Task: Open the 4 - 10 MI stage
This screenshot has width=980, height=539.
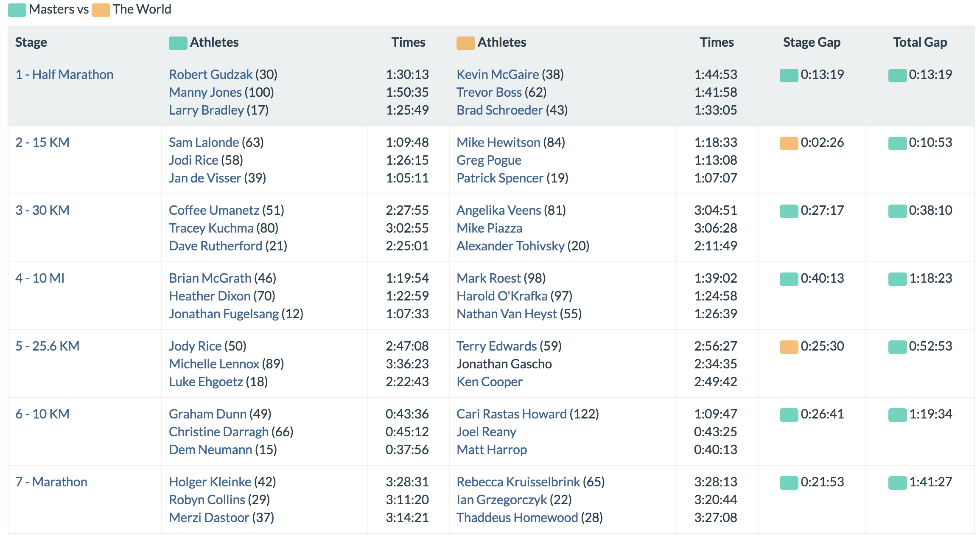Action: point(40,278)
